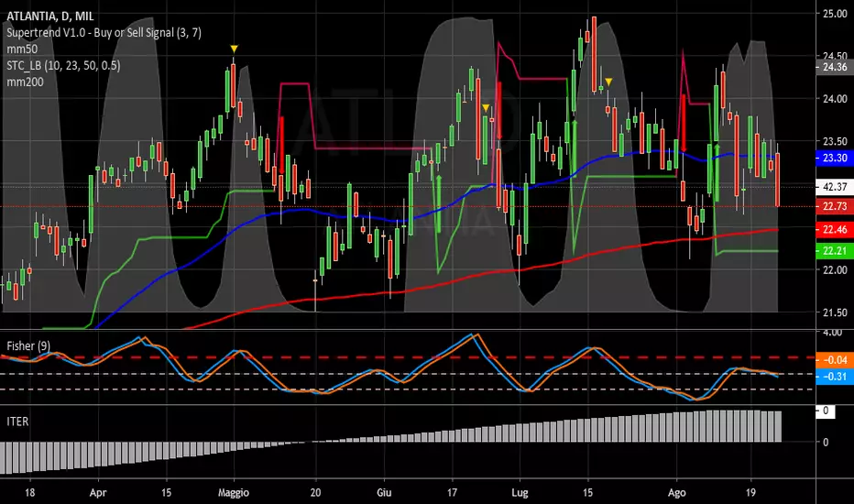Click the blue 23.30 mm50 price tag
Image resolution: width=854 pixels, height=504 pixels.
pos(835,158)
